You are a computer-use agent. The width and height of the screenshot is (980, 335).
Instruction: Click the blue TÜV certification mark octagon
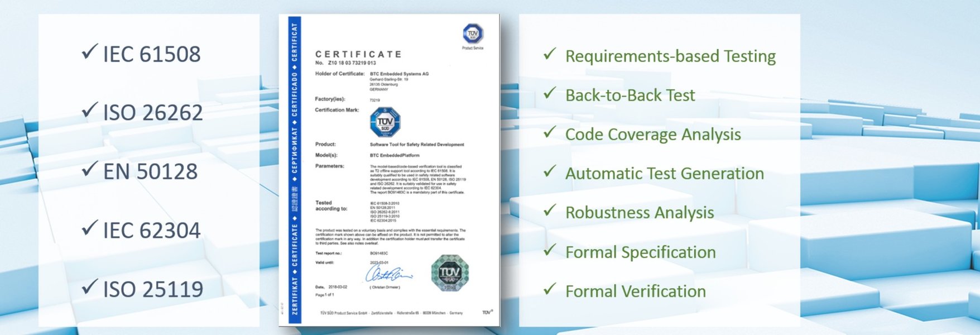pos(385,122)
